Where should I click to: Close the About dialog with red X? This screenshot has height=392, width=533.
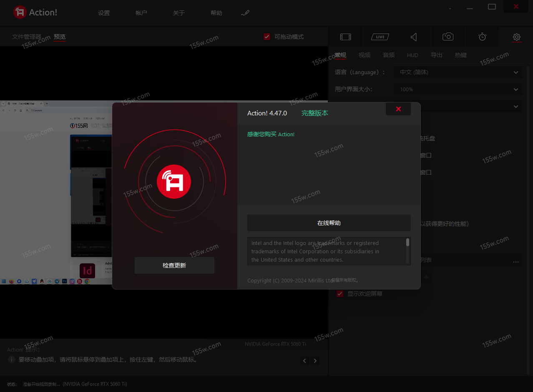click(x=398, y=109)
